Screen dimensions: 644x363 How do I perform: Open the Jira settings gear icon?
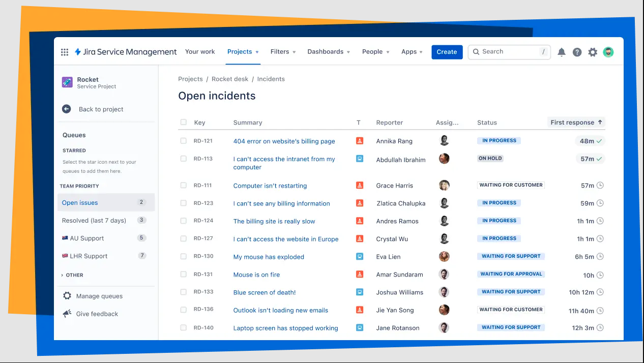593,52
